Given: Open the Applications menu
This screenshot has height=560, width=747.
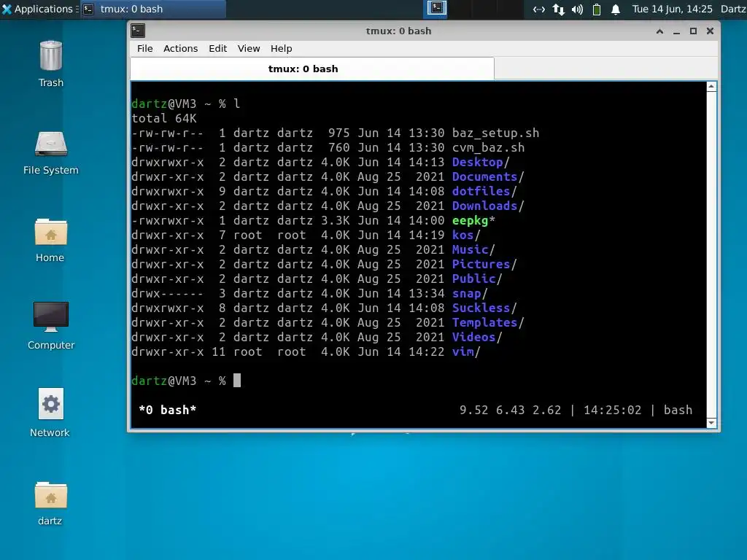Looking at the screenshot, I should click(39, 9).
